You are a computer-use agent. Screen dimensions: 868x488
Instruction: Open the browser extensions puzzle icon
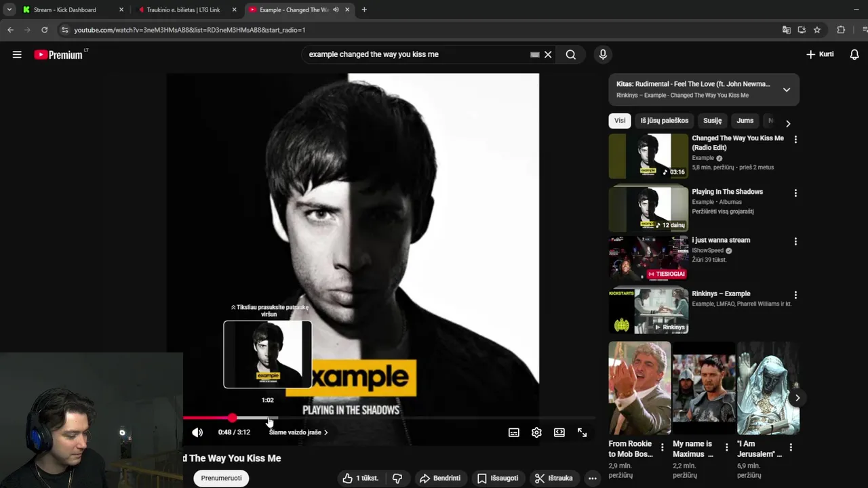(841, 30)
